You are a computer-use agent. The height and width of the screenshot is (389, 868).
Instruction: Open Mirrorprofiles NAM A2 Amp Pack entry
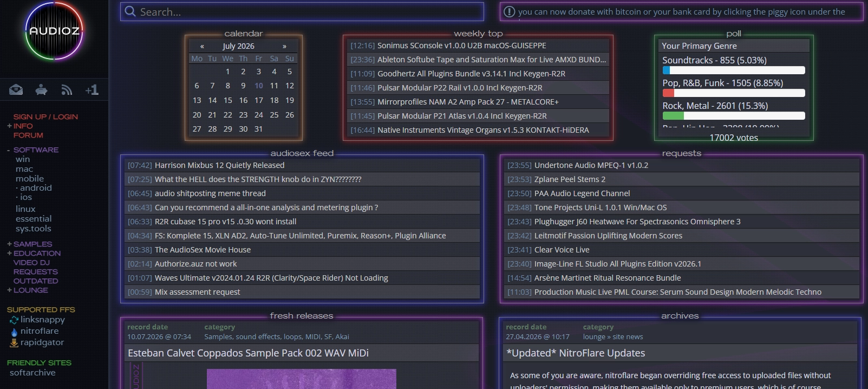tap(468, 102)
